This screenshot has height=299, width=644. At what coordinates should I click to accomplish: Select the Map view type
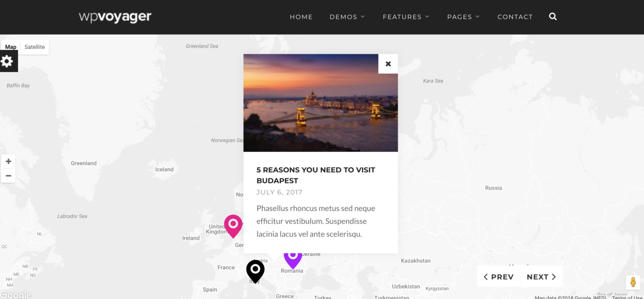[11, 47]
